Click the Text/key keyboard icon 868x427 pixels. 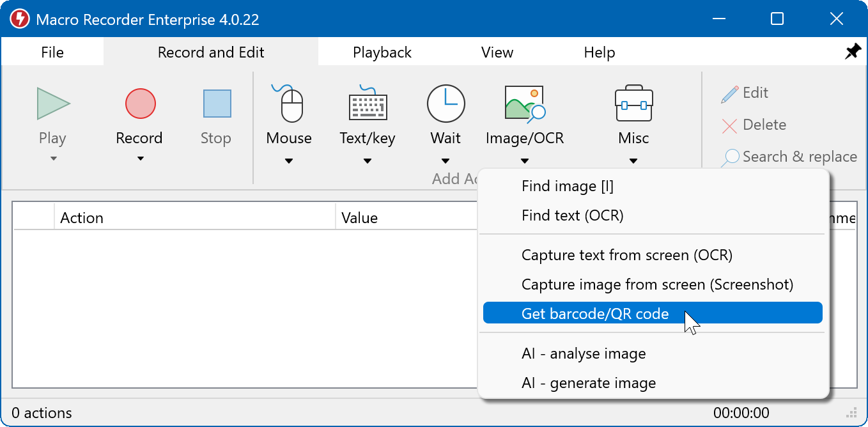click(x=368, y=104)
